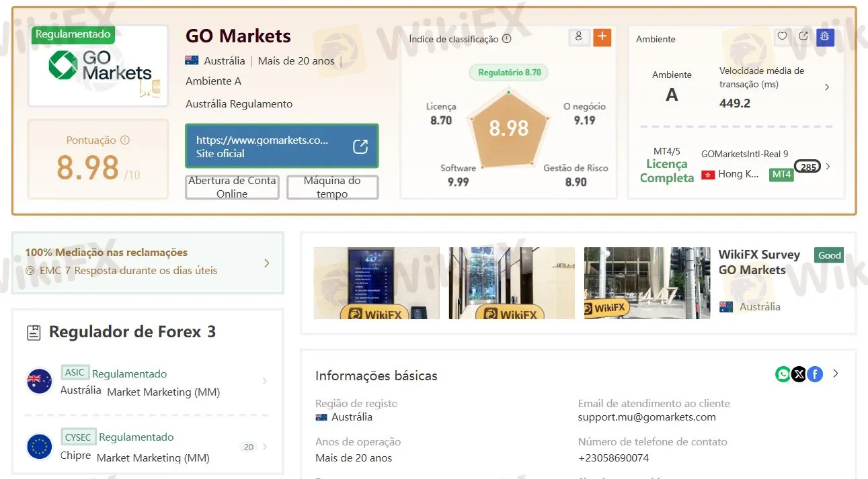Click the Regulatório 8.70 label

point(509,73)
